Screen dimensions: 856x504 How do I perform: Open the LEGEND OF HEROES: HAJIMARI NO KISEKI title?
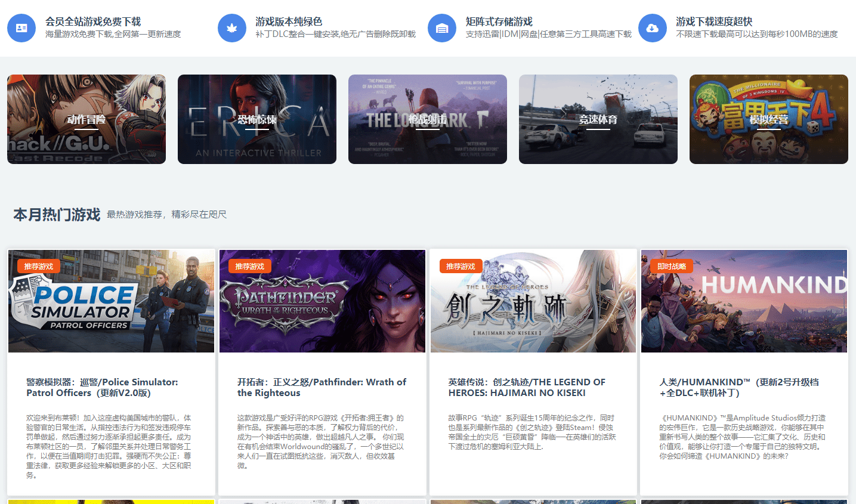pos(527,387)
